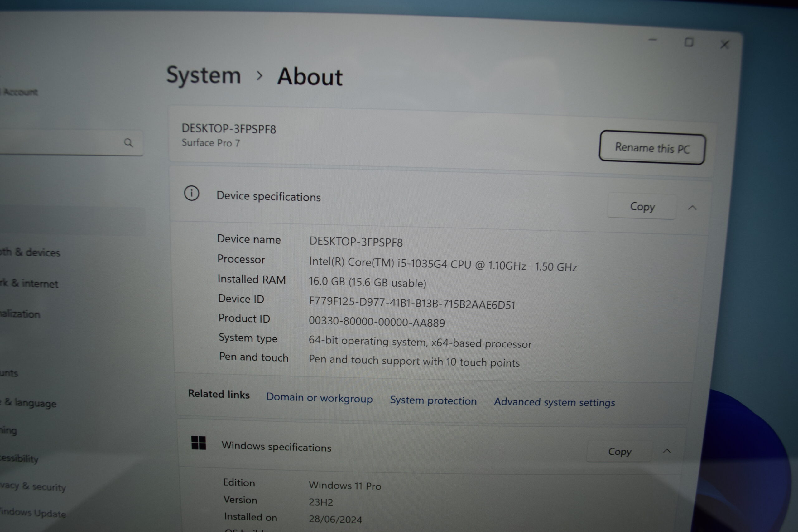The width and height of the screenshot is (798, 532).
Task: Click the 23H2 version value
Action: coord(321,502)
